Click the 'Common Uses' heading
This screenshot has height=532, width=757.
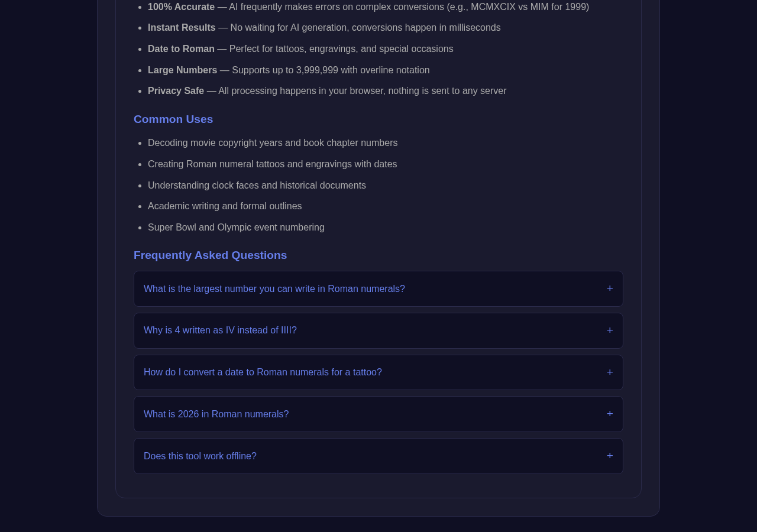173,119
